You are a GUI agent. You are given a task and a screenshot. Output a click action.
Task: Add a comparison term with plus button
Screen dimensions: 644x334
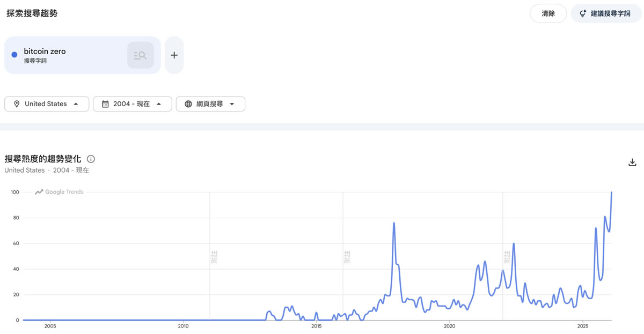pyautogui.click(x=174, y=55)
